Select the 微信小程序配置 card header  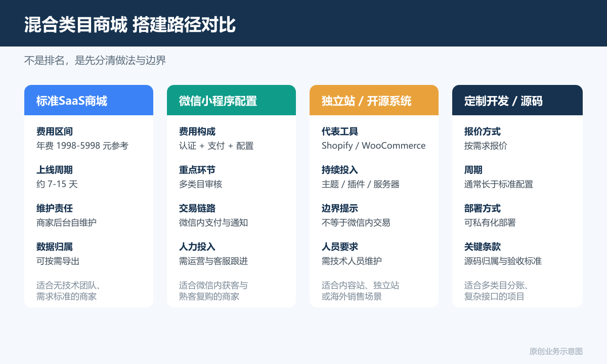click(231, 100)
